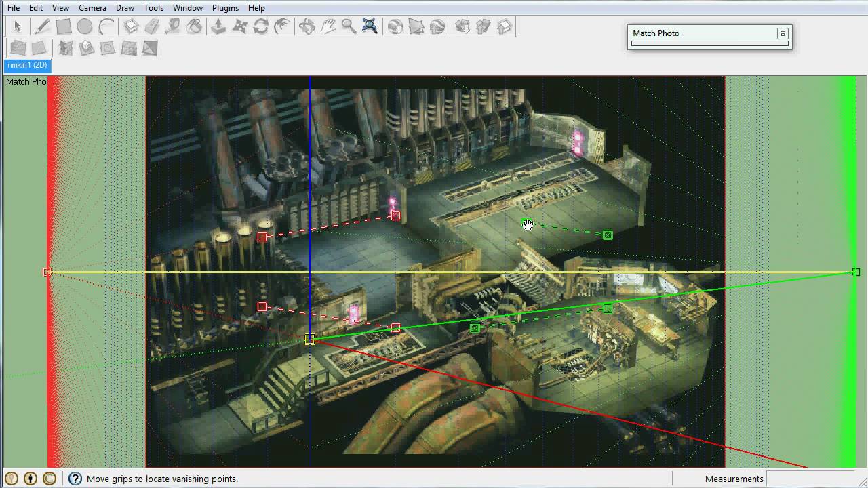
Task: Open the Plugins menu
Action: 225,7
